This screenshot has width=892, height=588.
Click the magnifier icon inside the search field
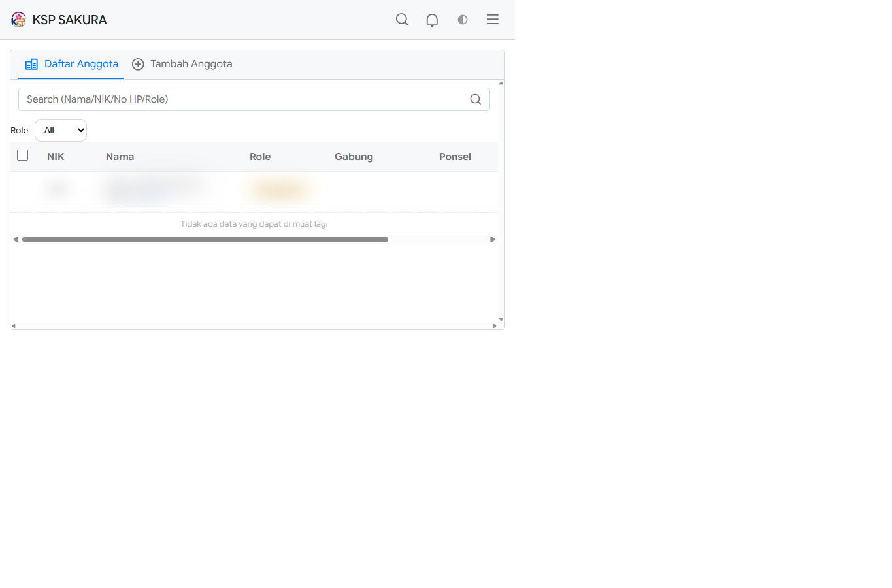point(476,99)
